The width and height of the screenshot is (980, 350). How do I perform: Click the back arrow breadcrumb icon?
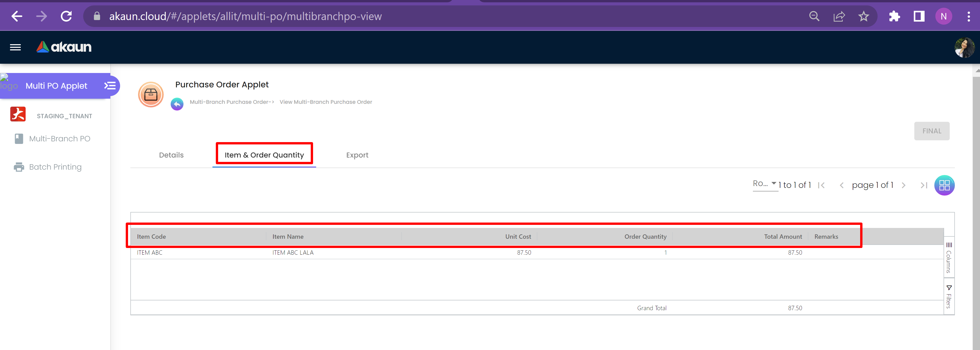(x=177, y=104)
